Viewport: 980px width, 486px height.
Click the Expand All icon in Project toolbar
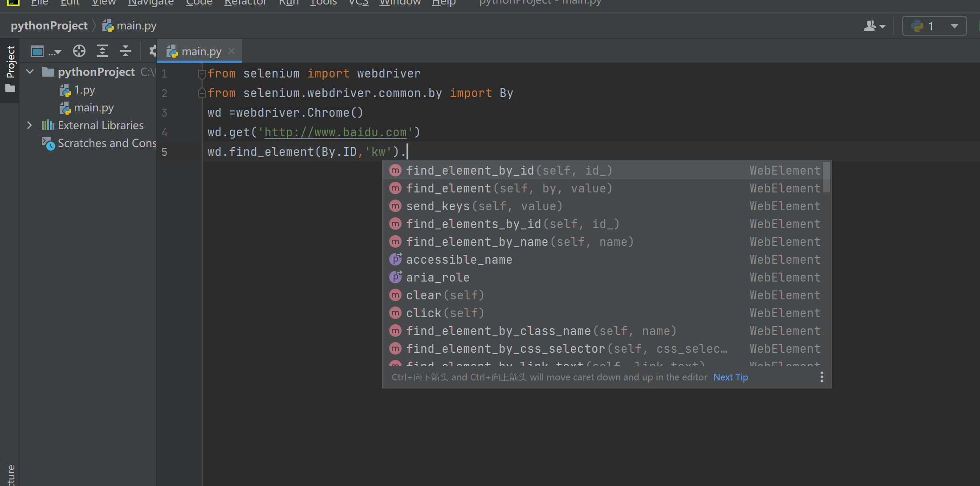click(102, 51)
